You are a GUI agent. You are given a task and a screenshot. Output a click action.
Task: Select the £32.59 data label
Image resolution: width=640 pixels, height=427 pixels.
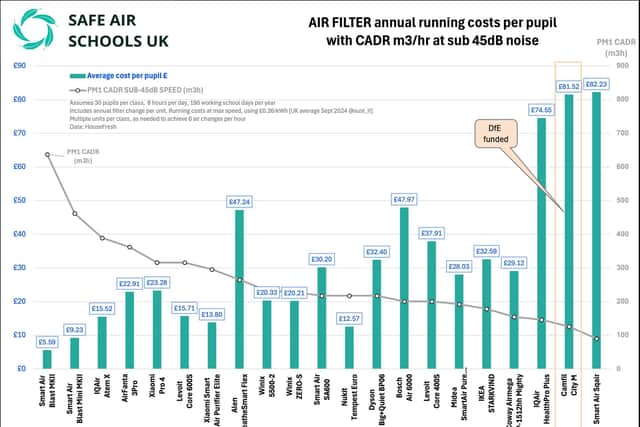[487, 251]
